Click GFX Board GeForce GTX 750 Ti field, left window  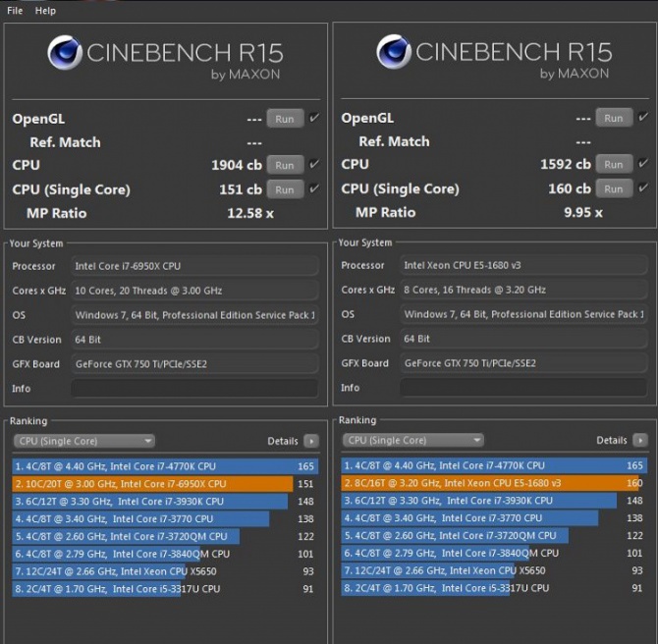point(194,364)
